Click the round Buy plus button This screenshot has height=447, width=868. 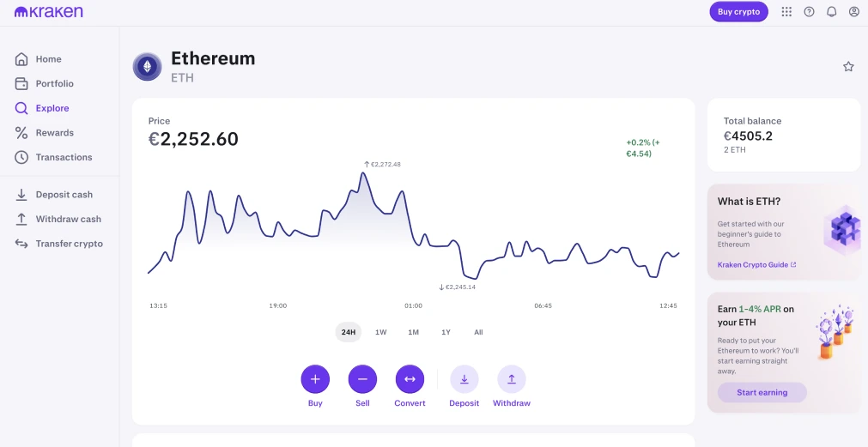click(315, 379)
